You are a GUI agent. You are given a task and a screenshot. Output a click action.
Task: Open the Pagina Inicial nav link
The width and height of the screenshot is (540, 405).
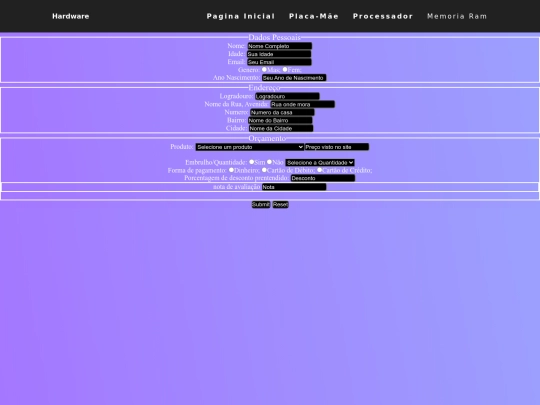tap(241, 16)
